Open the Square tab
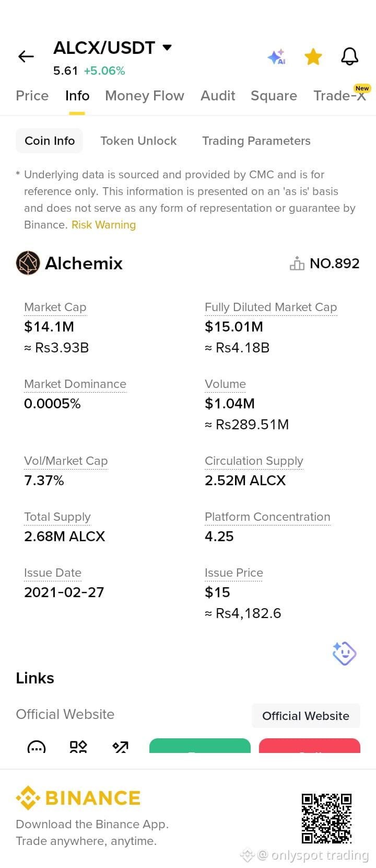The width and height of the screenshot is (376, 868). point(274,96)
